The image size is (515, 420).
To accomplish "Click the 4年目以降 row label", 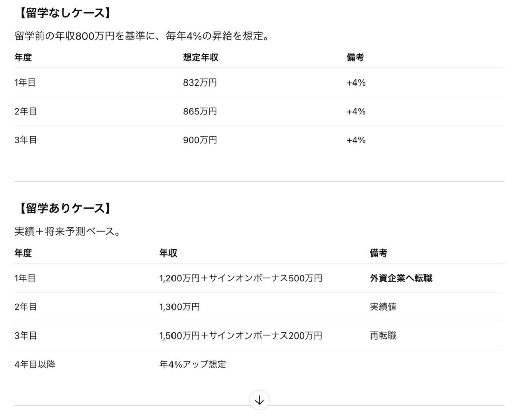I will click(35, 364).
